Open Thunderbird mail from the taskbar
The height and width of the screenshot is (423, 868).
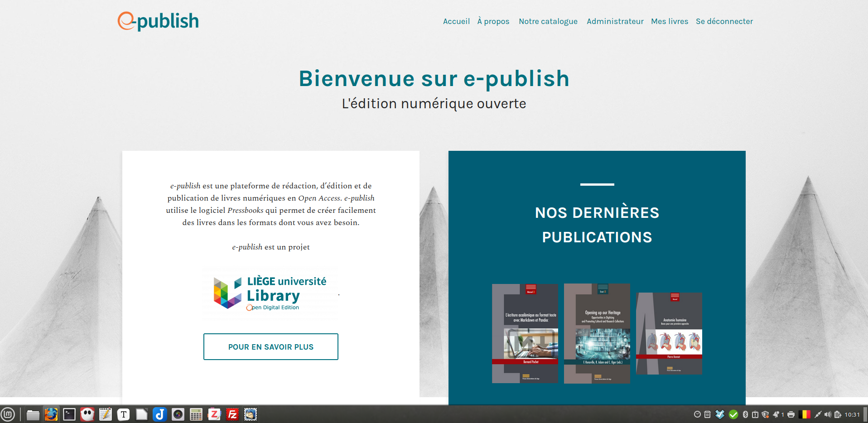251,414
